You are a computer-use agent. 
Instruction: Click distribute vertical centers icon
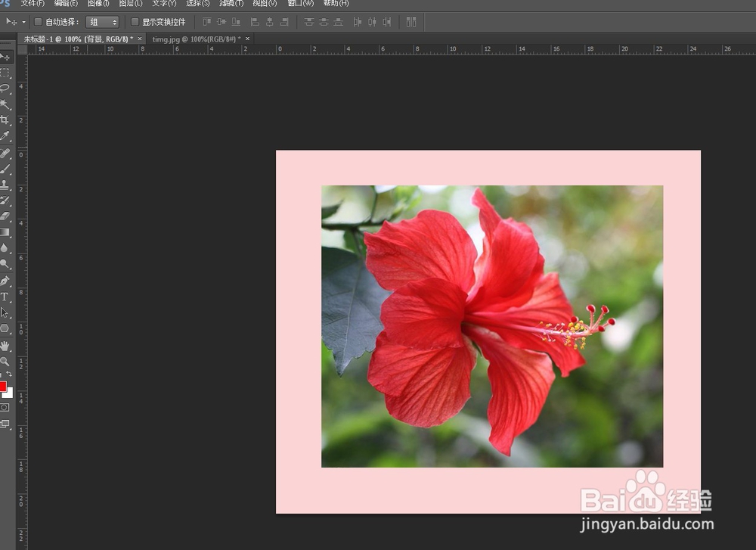[x=324, y=22]
